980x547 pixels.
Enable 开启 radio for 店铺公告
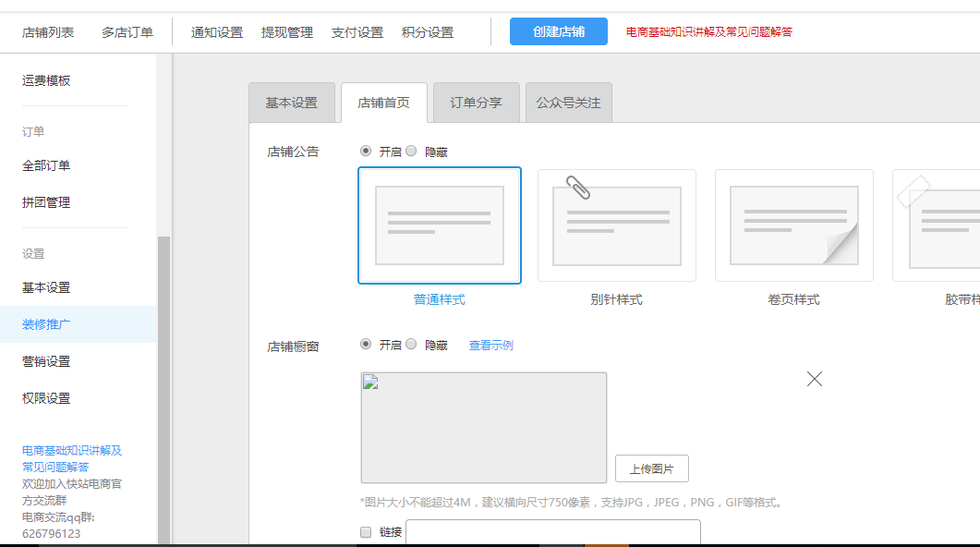(x=367, y=152)
